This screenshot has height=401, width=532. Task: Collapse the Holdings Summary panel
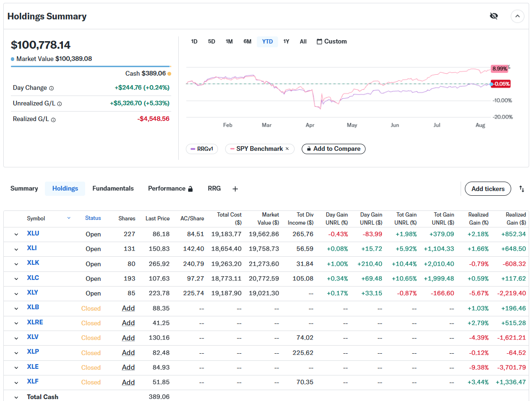click(517, 17)
